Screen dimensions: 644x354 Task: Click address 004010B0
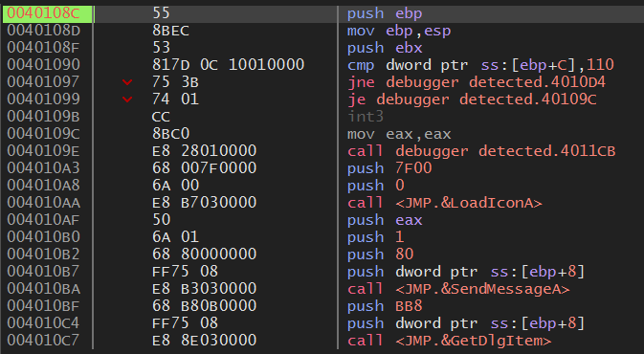point(43,237)
